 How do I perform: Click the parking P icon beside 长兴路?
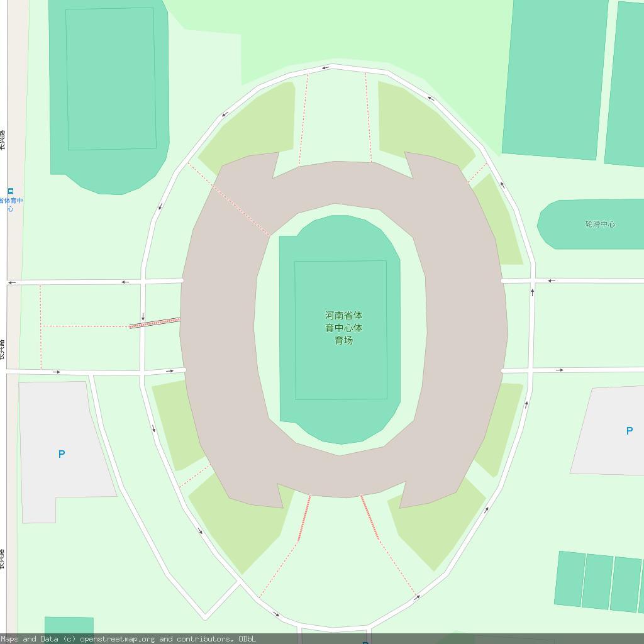click(x=62, y=454)
